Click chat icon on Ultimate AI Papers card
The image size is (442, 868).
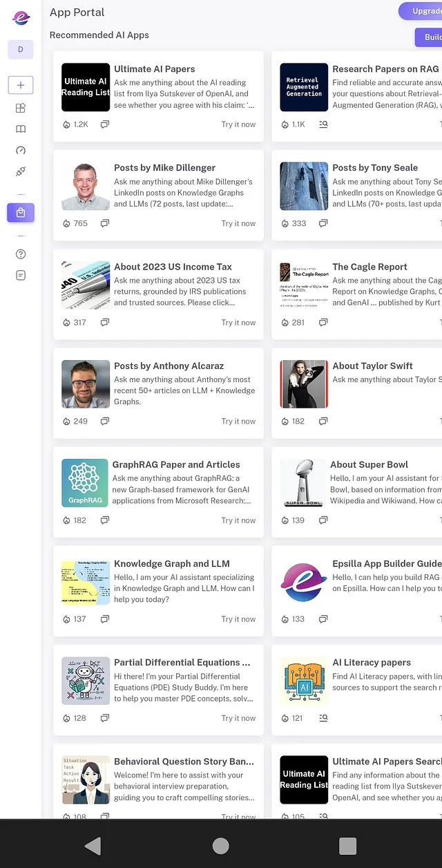tap(105, 124)
